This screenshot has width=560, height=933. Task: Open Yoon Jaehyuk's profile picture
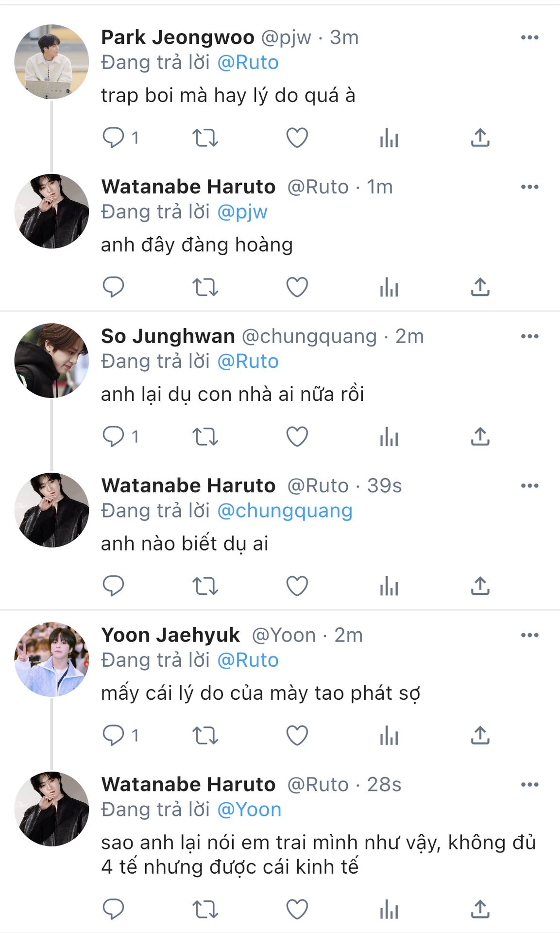coord(52,659)
